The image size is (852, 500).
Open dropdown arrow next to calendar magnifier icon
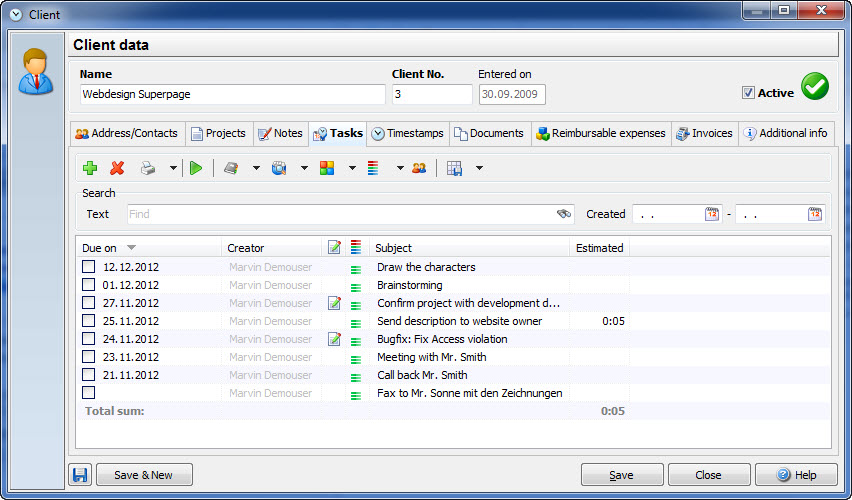[304, 168]
